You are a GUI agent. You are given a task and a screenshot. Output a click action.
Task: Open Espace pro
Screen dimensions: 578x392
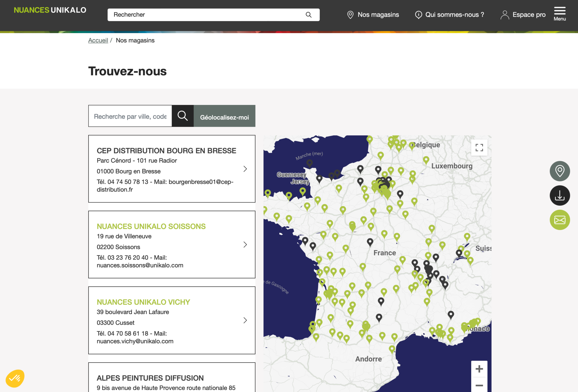tap(529, 15)
